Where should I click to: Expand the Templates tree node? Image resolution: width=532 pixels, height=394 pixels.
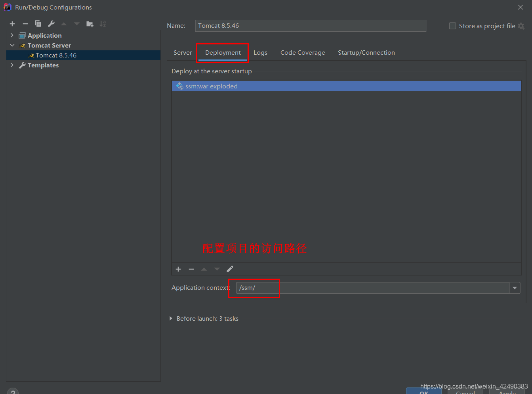tap(12, 65)
